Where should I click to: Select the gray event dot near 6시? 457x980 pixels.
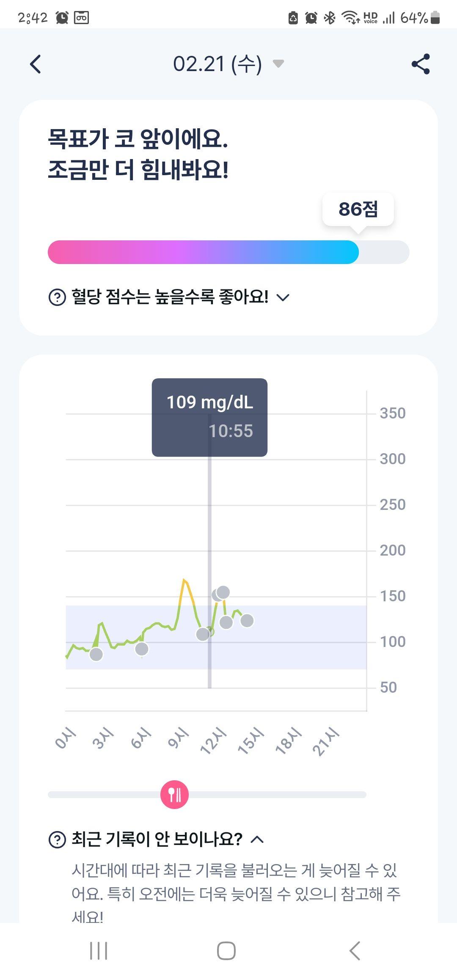142,649
